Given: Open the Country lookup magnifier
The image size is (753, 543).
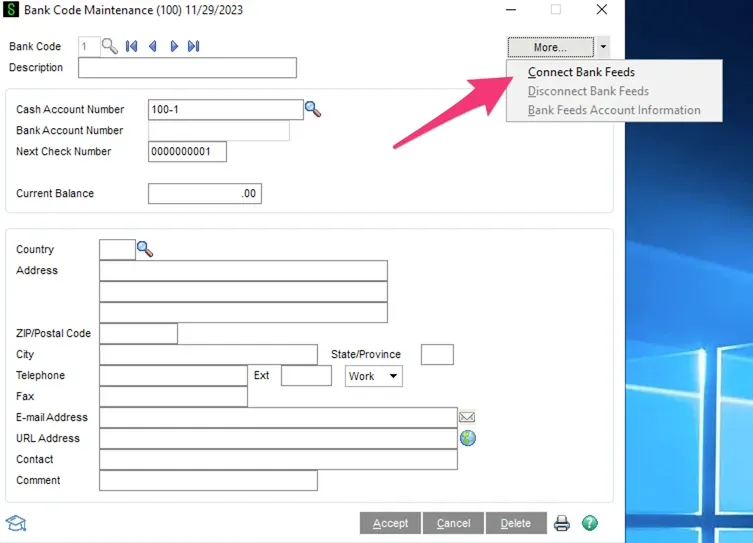Looking at the screenshot, I should [x=145, y=249].
